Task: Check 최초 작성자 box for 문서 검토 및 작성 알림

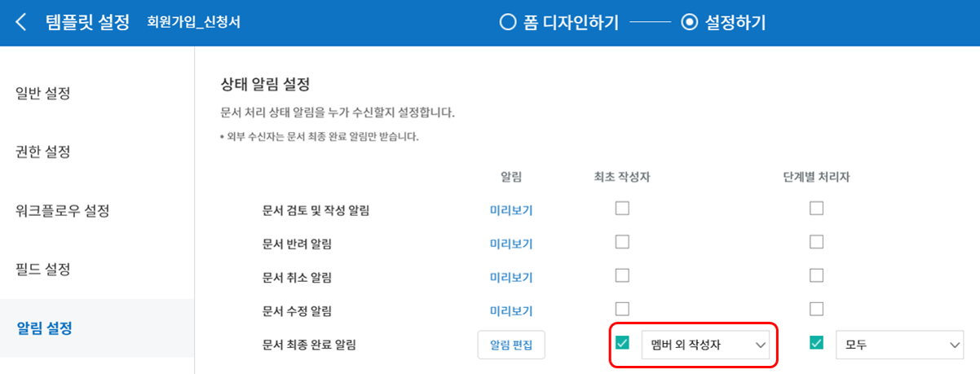Action: 622,209
